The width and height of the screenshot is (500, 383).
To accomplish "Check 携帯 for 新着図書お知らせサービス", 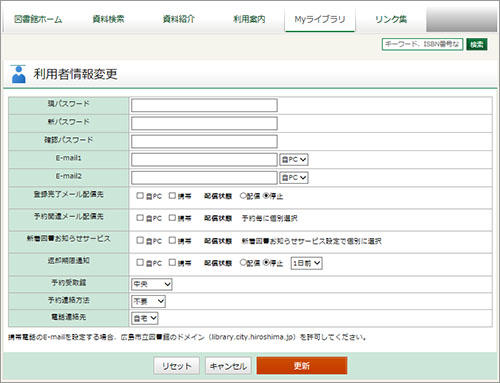I will pyautogui.click(x=172, y=240).
